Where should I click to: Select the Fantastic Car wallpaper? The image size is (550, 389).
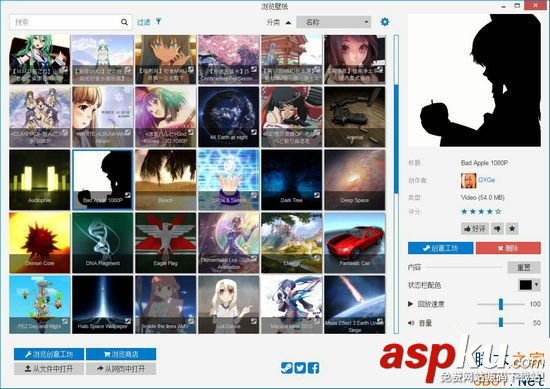tap(355, 243)
